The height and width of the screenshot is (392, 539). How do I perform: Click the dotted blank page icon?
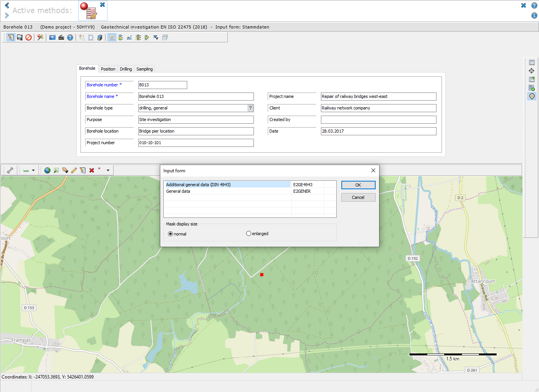(x=91, y=37)
